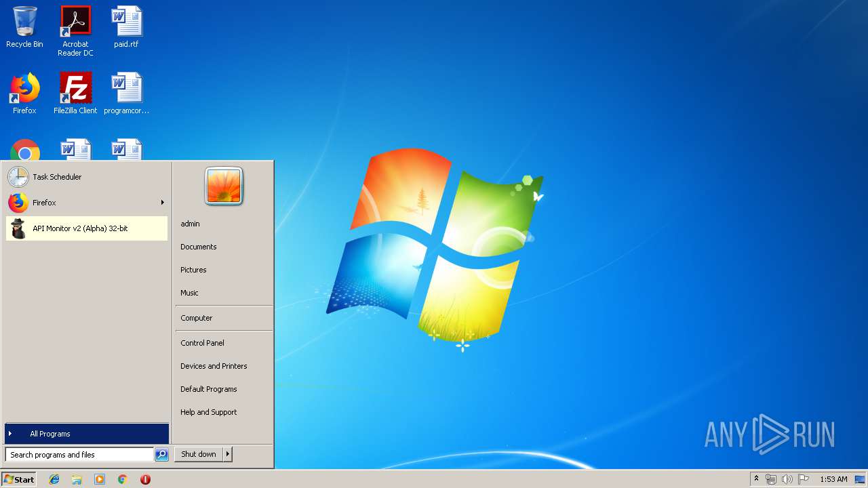Select the FileZilla Client desktop shortcut

click(x=75, y=94)
